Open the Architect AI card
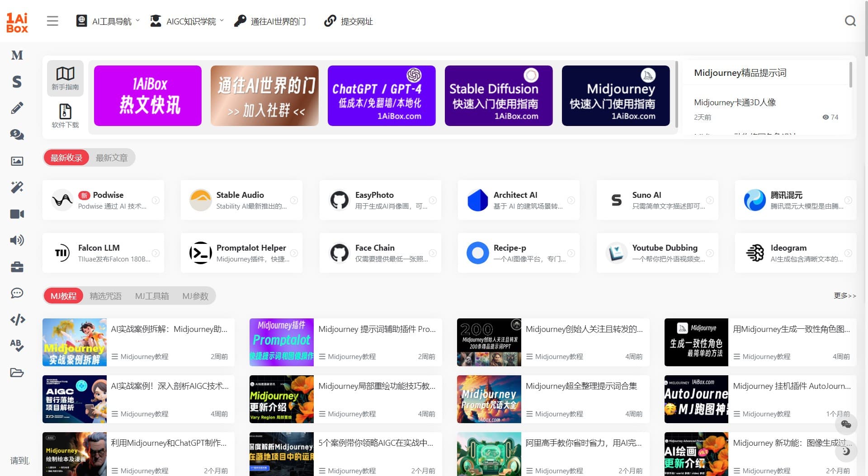This screenshot has height=476, width=868. 519,200
